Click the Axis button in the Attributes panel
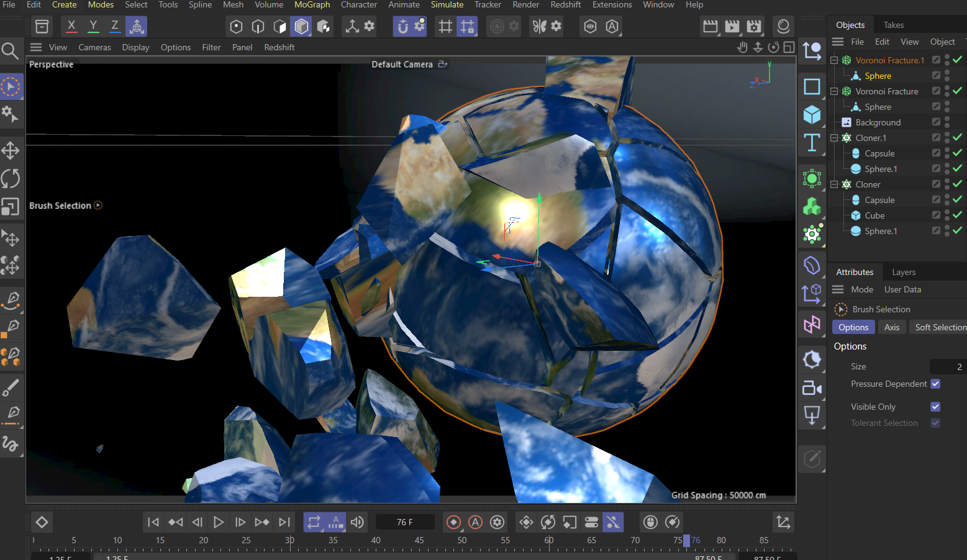 (892, 327)
